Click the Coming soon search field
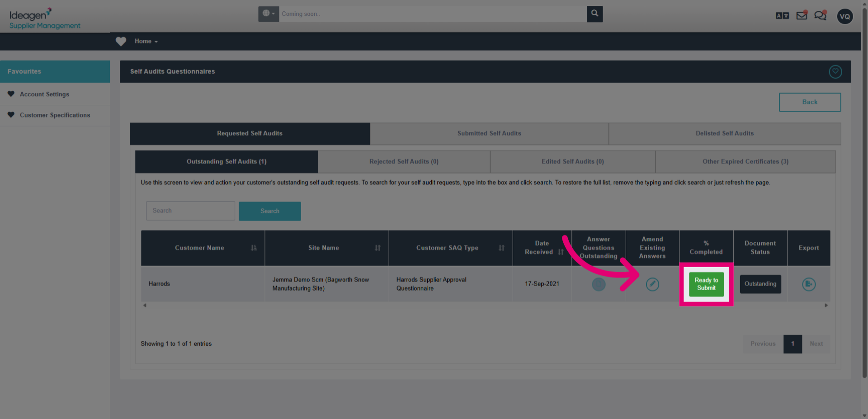 point(433,14)
